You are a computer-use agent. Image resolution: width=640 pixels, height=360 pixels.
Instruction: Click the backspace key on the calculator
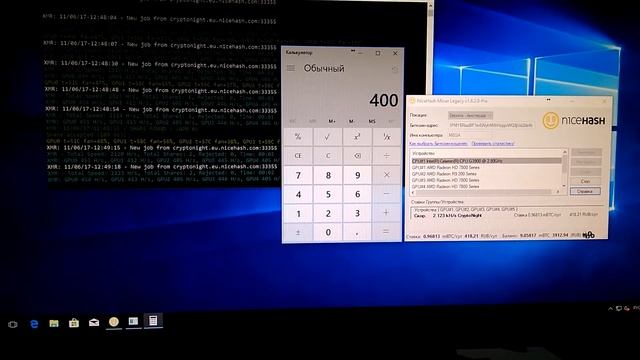pos(357,156)
